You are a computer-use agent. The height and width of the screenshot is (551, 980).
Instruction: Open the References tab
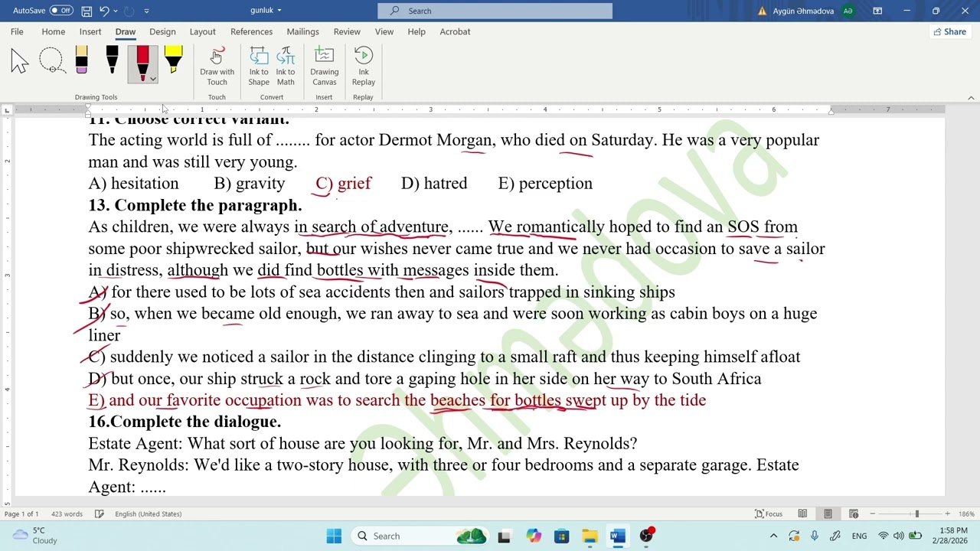pos(251,31)
